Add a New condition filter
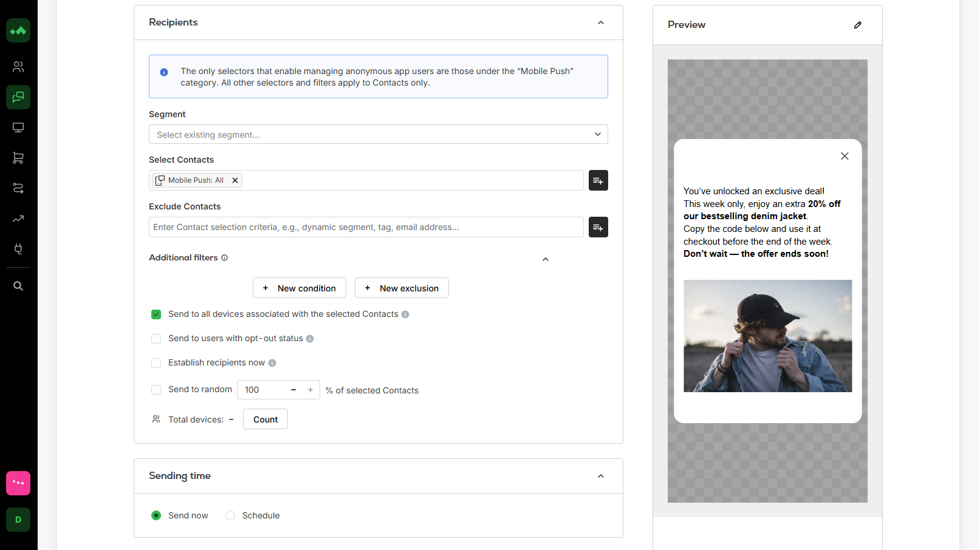The height and width of the screenshot is (550, 980). (300, 288)
